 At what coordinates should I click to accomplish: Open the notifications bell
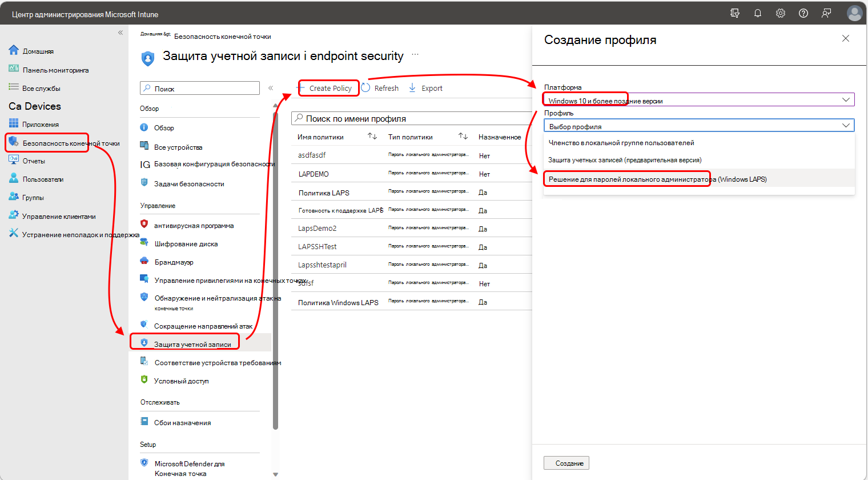pyautogui.click(x=758, y=13)
